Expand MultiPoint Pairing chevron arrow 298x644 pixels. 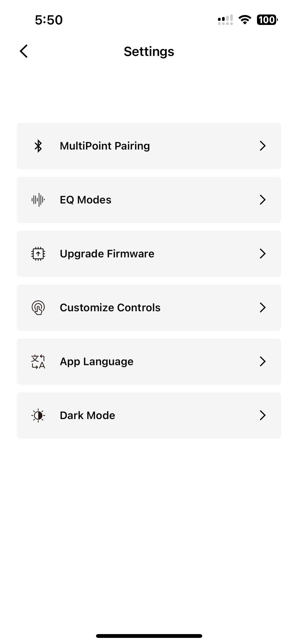[263, 146]
